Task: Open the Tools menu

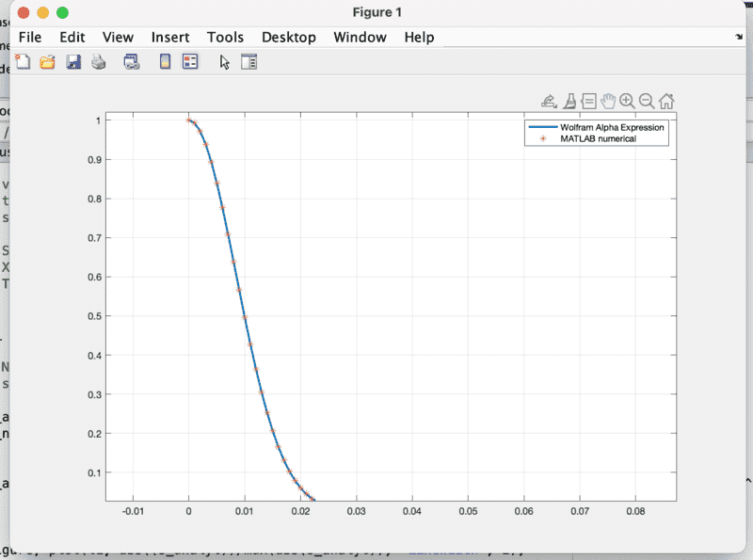Action: tap(225, 38)
